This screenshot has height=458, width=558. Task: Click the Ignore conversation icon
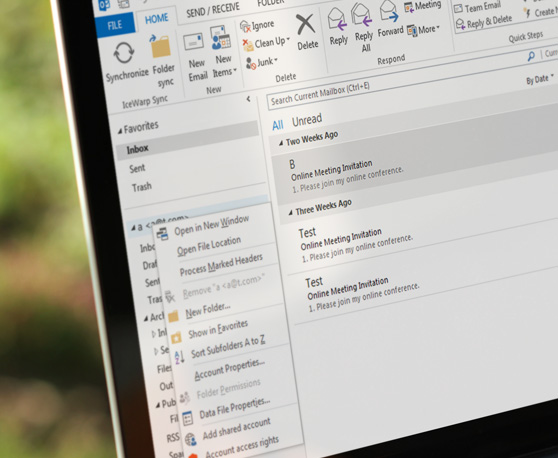click(245, 26)
